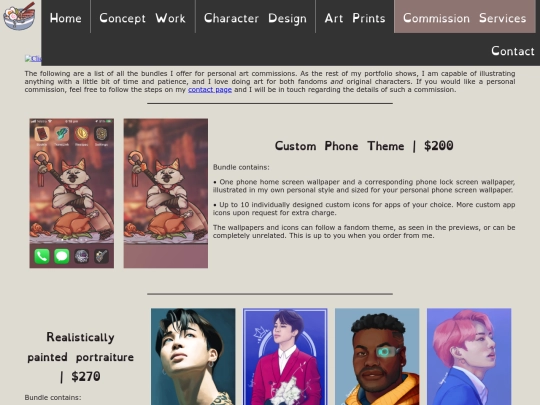Click the teal cactus app icon in the preview
Image resolution: width=540 pixels, height=405 pixels.
click(62, 134)
